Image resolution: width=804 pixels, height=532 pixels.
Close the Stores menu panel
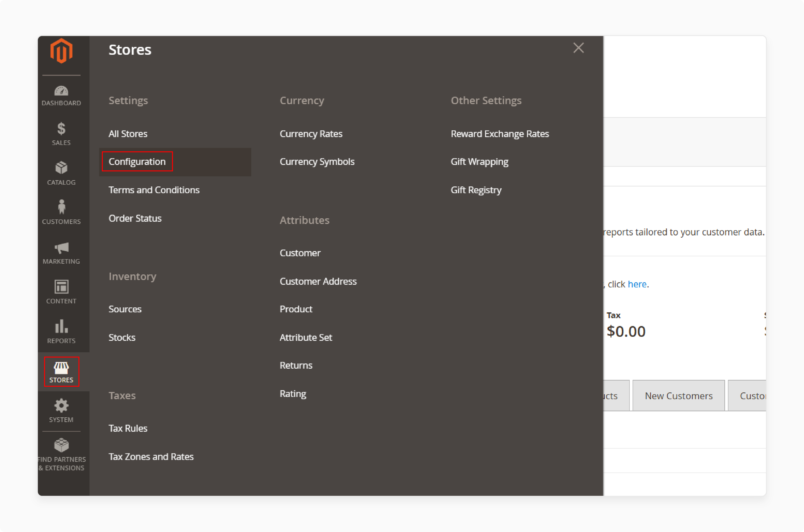tap(578, 48)
